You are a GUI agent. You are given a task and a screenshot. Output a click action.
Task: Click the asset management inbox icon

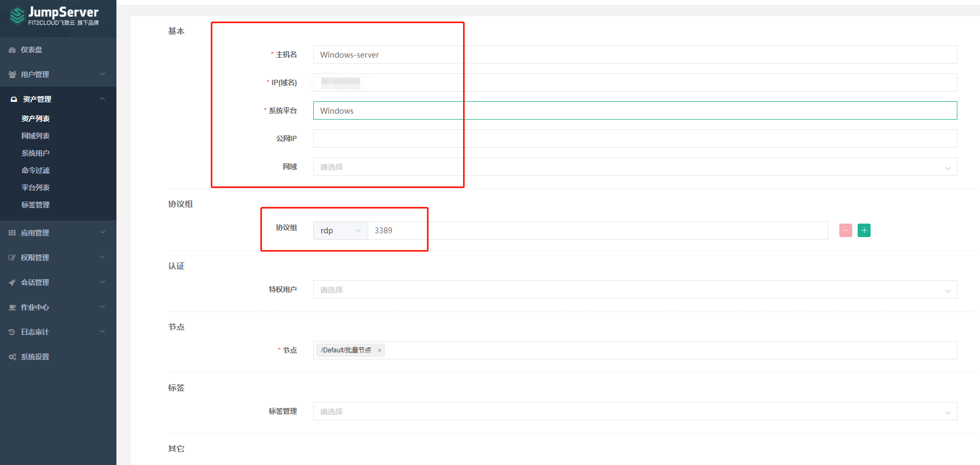pyautogui.click(x=14, y=99)
